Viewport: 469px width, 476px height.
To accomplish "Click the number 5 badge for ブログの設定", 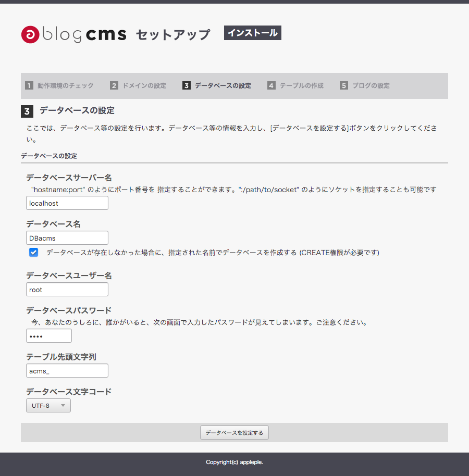I will click(343, 85).
